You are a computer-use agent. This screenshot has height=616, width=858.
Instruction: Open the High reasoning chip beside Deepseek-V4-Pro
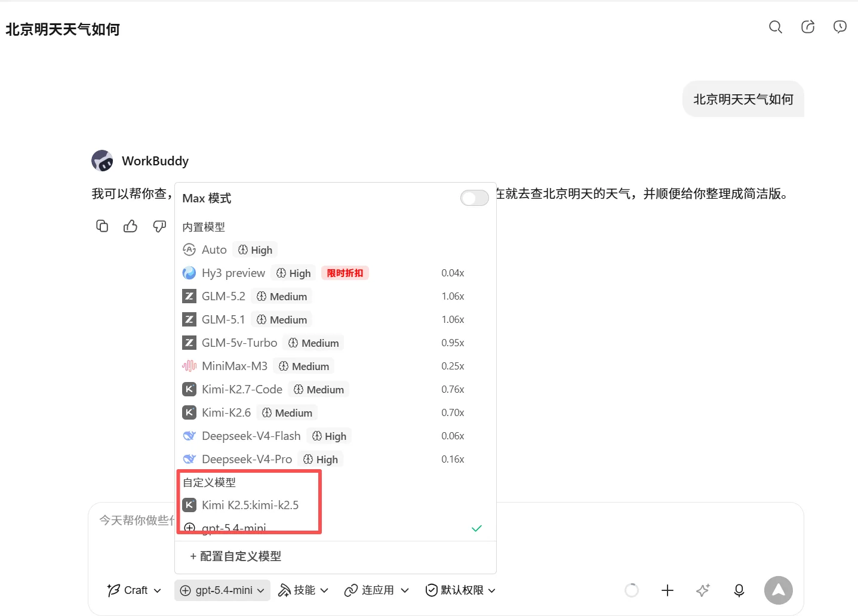click(x=321, y=459)
